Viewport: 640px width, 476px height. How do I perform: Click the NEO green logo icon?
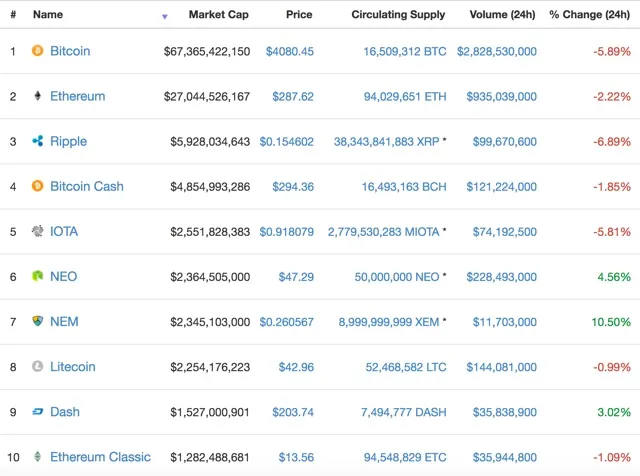pyautogui.click(x=38, y=276)
